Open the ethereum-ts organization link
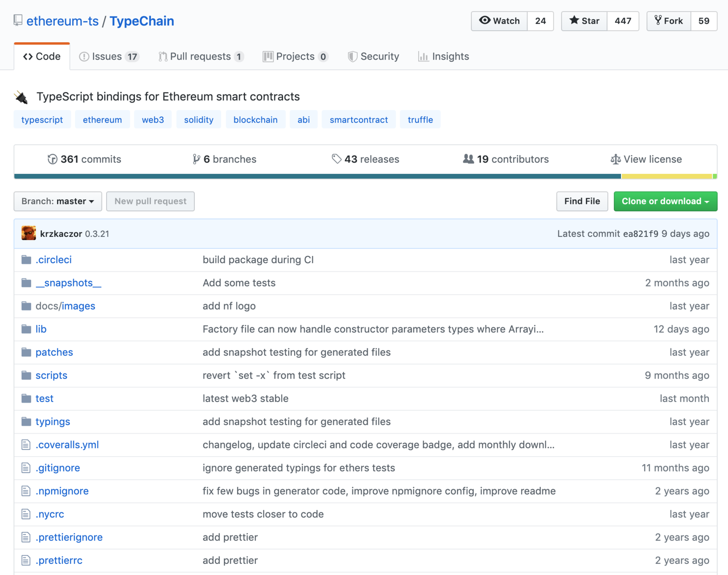728x575 pixels. click(x=62, y=21)
